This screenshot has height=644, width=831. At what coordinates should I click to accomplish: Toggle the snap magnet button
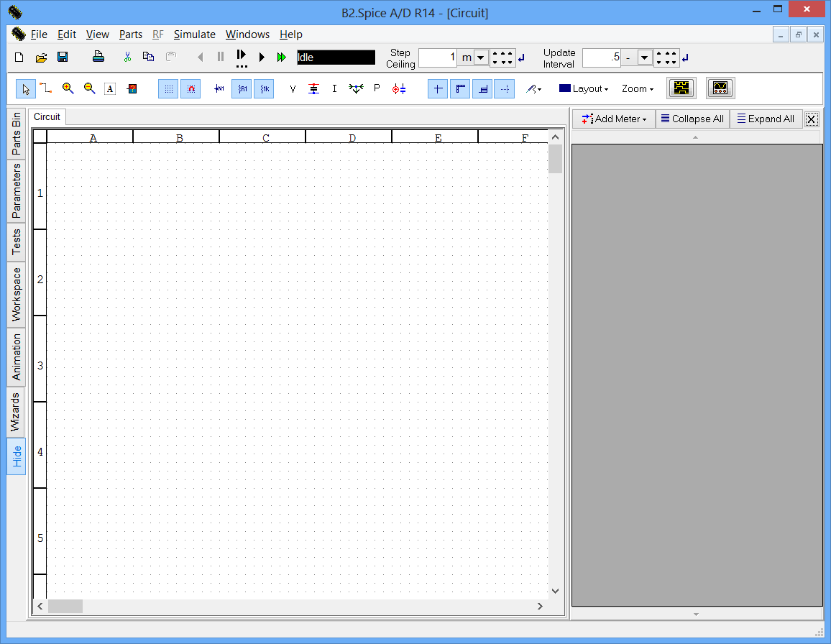pyautogui.click(x=190, y=88)
